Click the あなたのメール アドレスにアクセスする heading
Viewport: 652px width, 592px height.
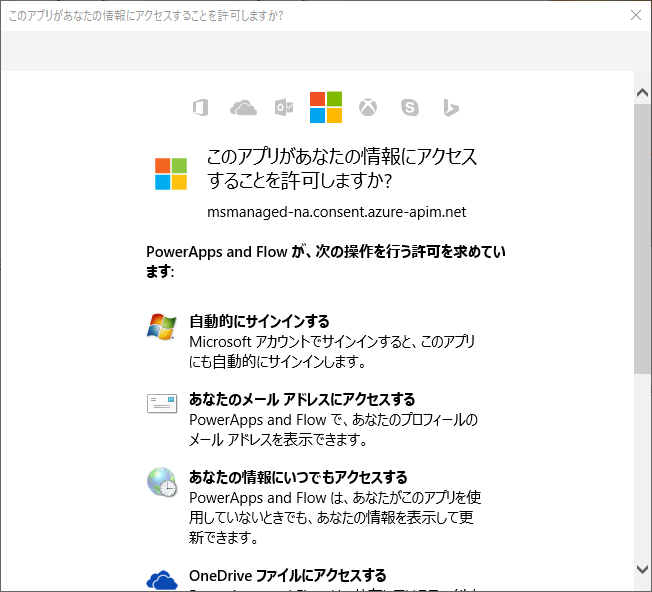point(302,399)
